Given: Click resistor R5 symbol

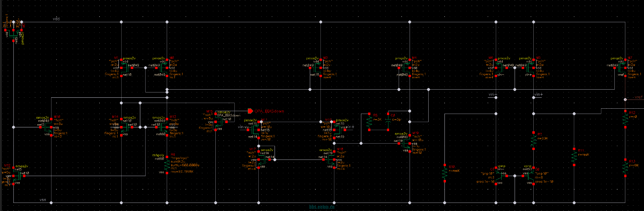Looking at the screenshot, I should pyautogui.click(x=369, y=122).
